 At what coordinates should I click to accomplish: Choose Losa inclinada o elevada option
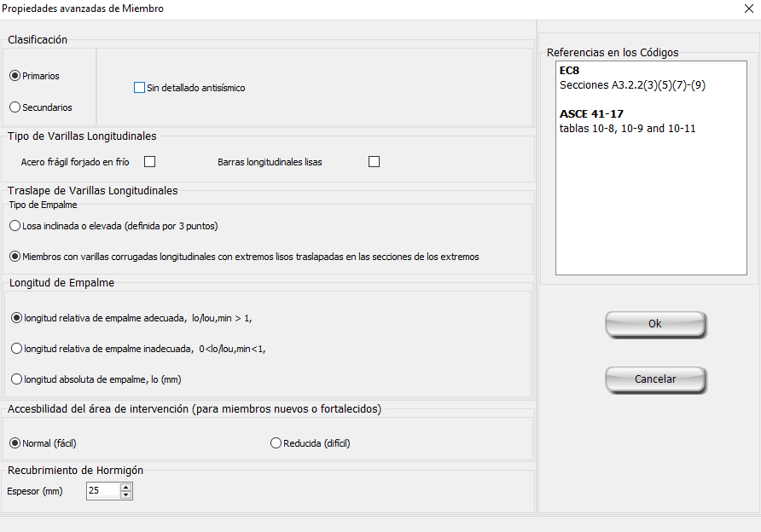pos(15,226)
